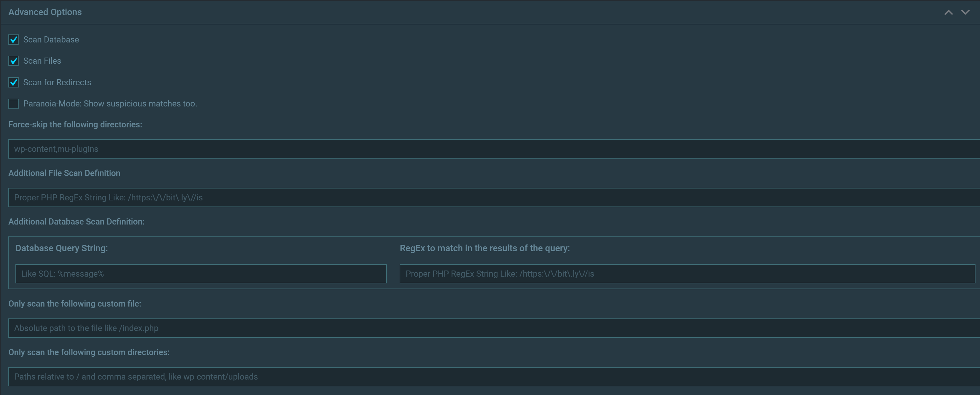Viewport: 980px width, 395px height.
Task: Click the Additional File Scan Definition field
Action: tap(491, 197)
